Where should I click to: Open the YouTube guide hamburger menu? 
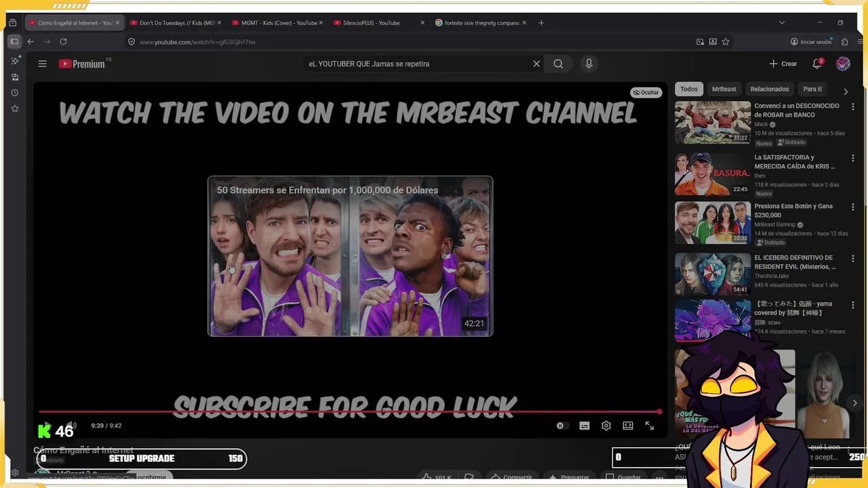(42, 64)
